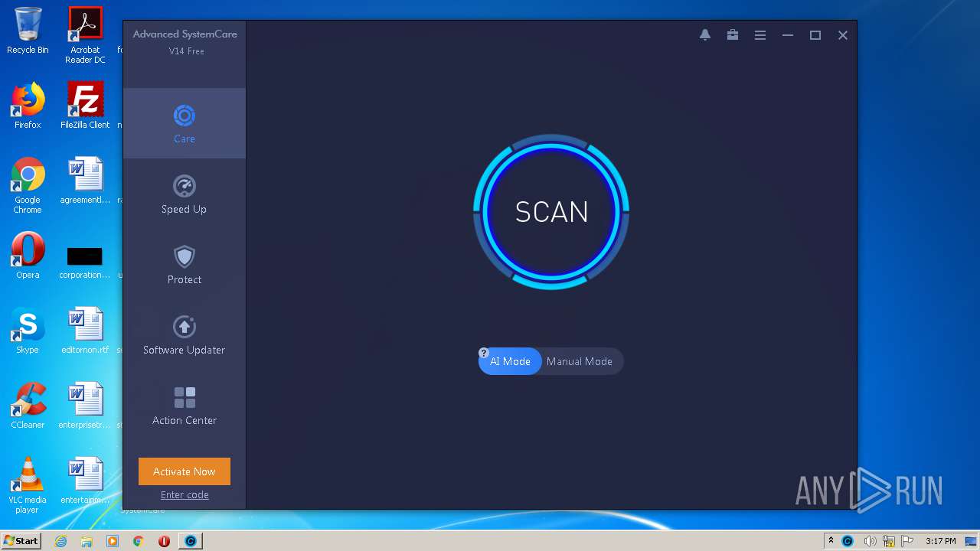Open notifications bell in title bar
980x551 pixels.
(x=705, y=35)
